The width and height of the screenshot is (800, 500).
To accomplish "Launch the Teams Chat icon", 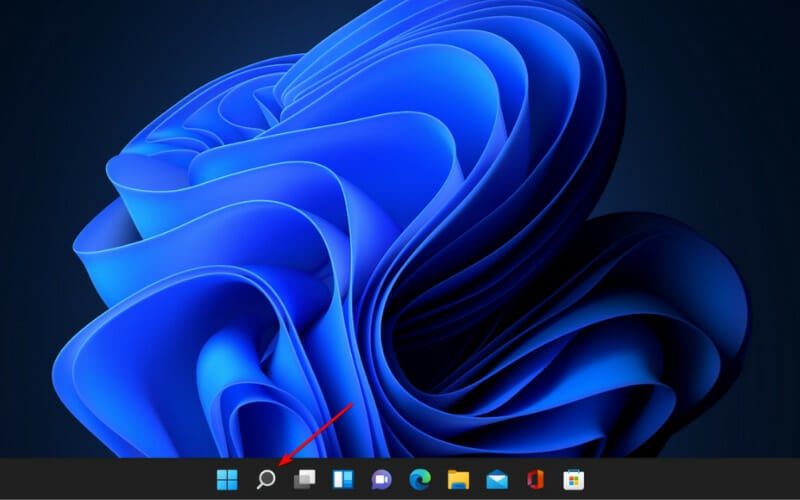I will coord(381,480).
